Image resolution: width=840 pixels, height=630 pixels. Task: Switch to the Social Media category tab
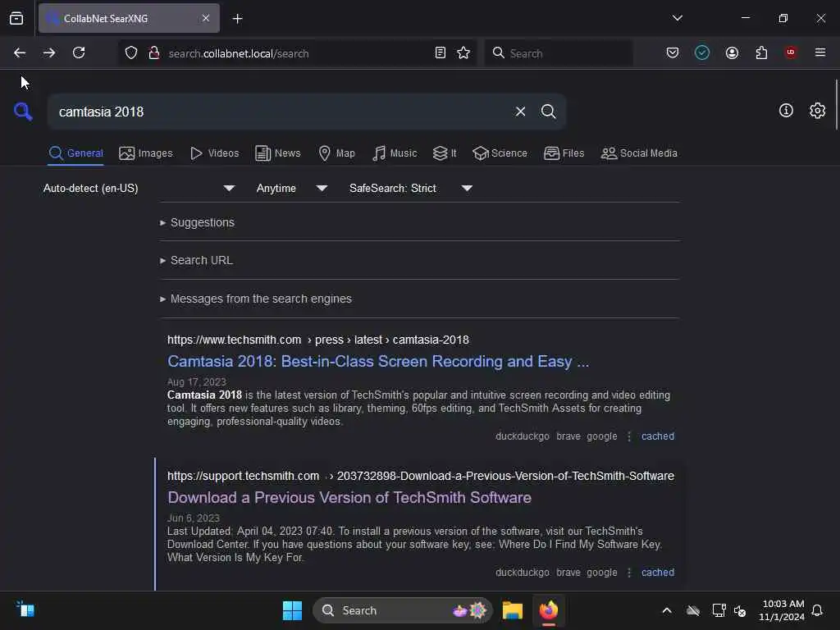point(639,153)
